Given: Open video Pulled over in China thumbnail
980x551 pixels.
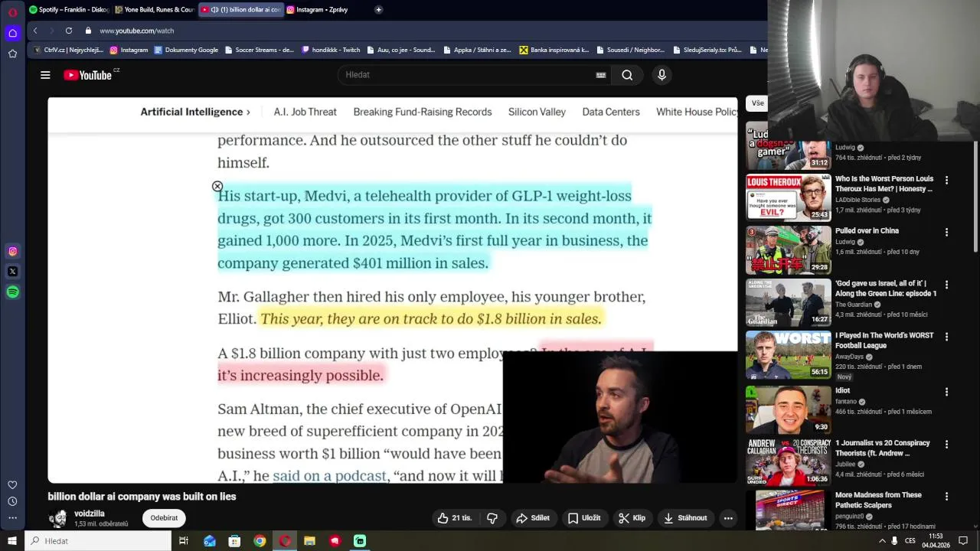Looking at the screenshot, I should [x=789, y=249].
